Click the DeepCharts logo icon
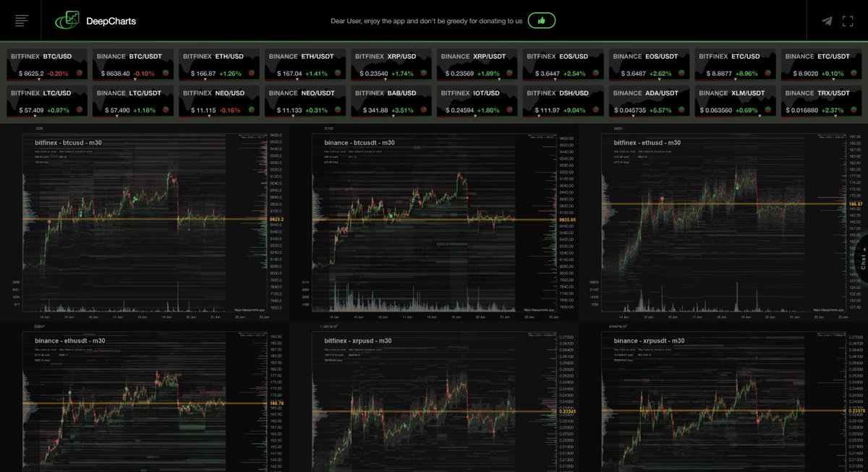The height and width of the screenshot is (472, 868). 69,20
